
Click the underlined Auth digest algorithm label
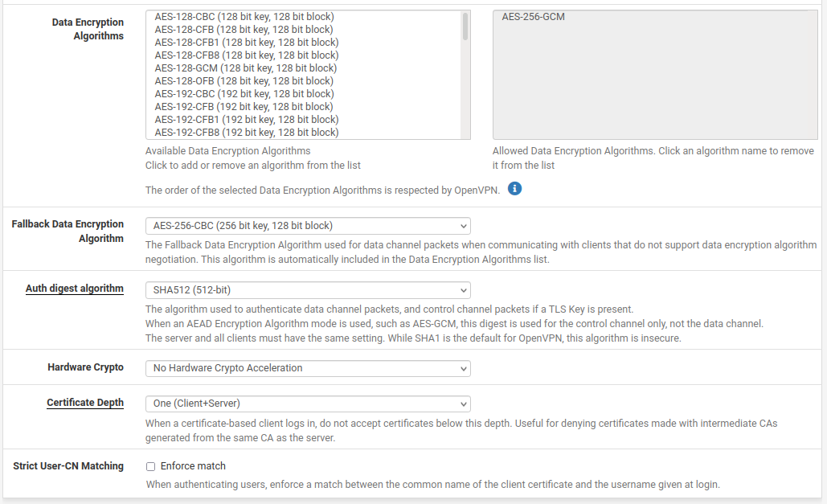click(74, 288)
